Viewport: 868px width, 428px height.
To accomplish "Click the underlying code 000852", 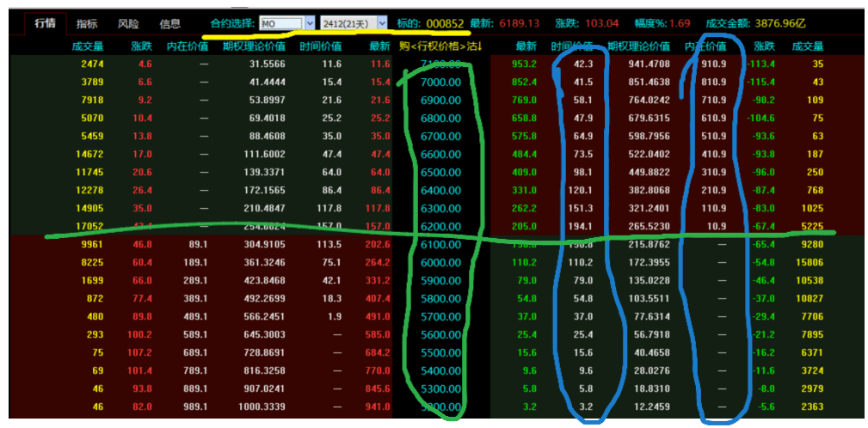I will click(x=446, y=24).
